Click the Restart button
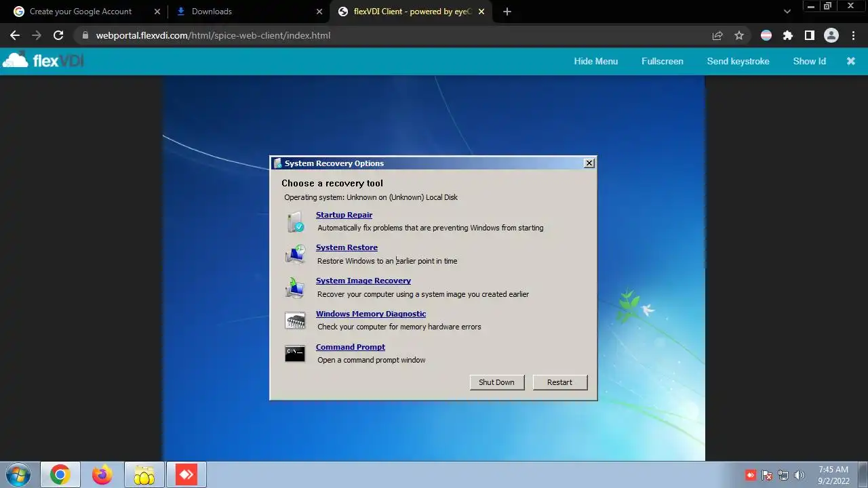This screenshot has width=868, height=488. point(559,382)
